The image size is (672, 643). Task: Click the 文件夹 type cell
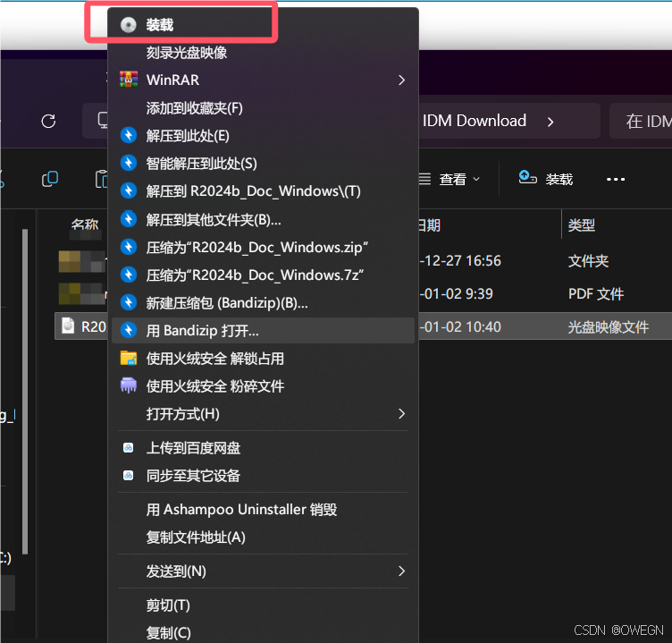(x=588, y=261)
